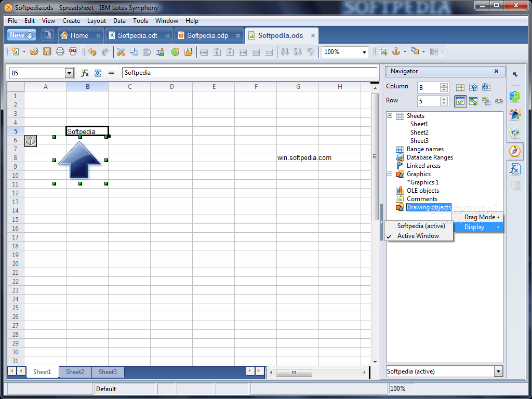Decrease the Row spinner value
532x399 pixels.
444,103
